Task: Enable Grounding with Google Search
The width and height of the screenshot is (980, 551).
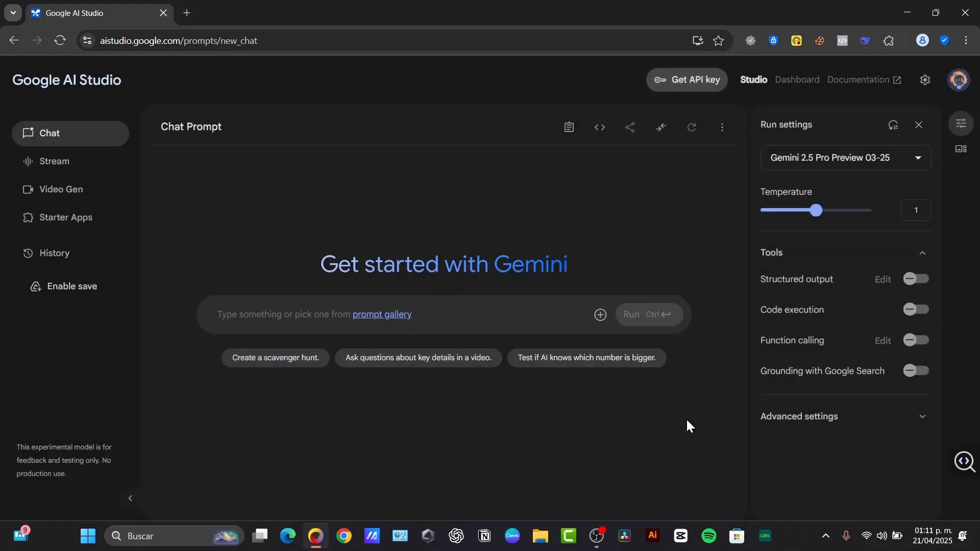Action: click(x=915, y=370)
